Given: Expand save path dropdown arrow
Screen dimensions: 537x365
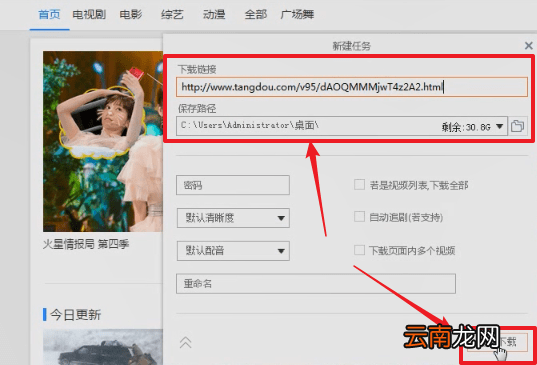Looking at the screenshot, I should coord(499,126).
